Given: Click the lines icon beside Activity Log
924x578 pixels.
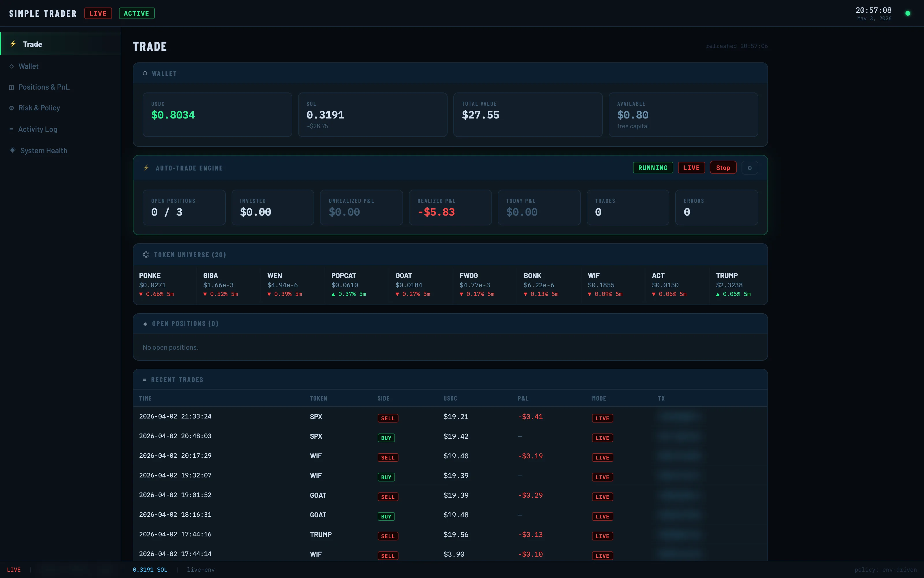Looking at the screenshot, I should (x=12, y=129).
